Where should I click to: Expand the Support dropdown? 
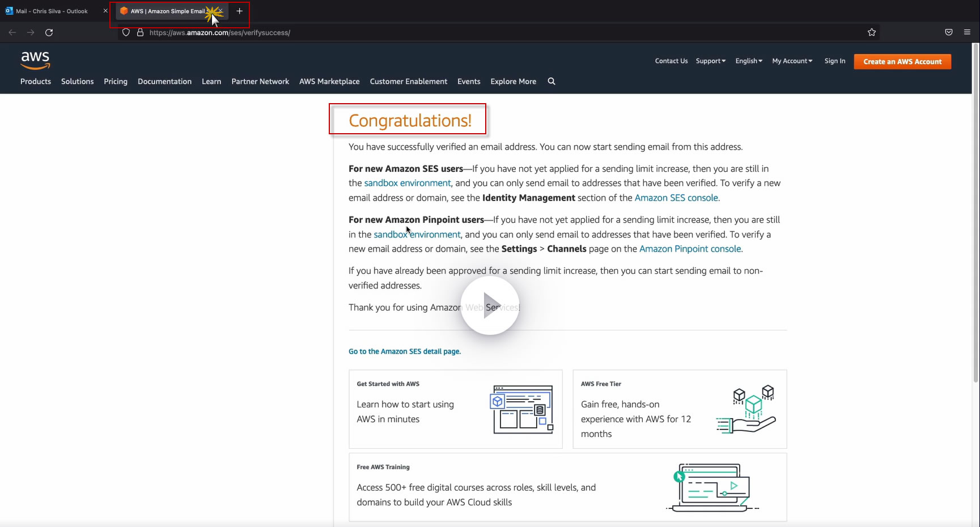pos(711,61)
